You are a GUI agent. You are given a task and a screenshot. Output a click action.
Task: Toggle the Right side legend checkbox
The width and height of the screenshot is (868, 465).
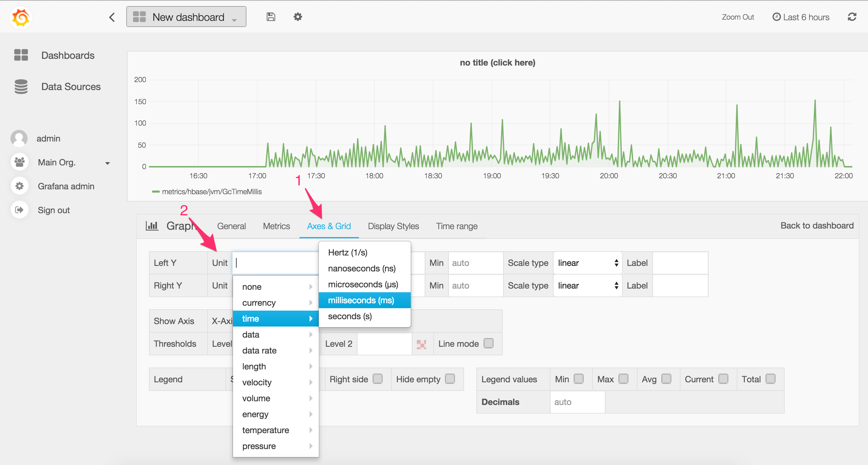point(377,379)
